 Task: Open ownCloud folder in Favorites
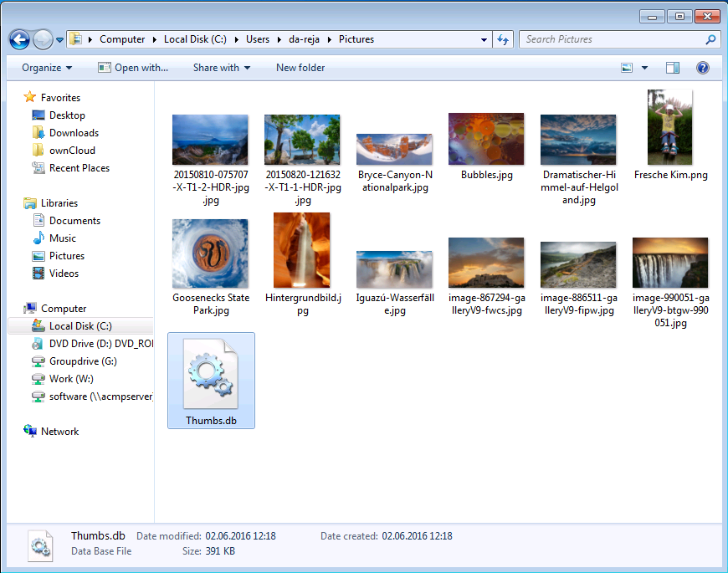(x=71, y=151)
